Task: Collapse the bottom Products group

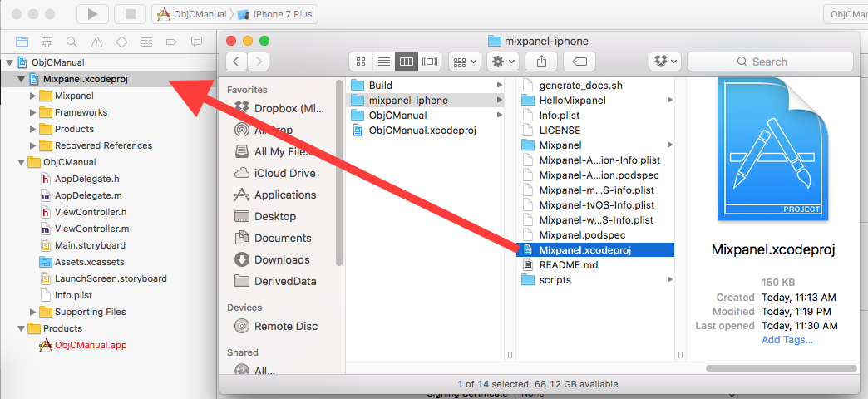Action: point(21,328)
